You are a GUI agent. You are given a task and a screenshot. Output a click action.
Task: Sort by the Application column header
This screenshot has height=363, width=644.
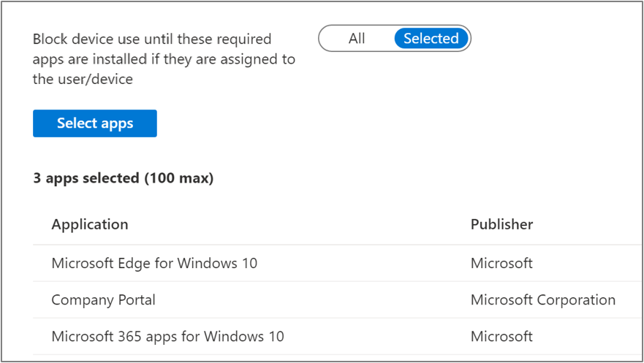pos(90,224)
